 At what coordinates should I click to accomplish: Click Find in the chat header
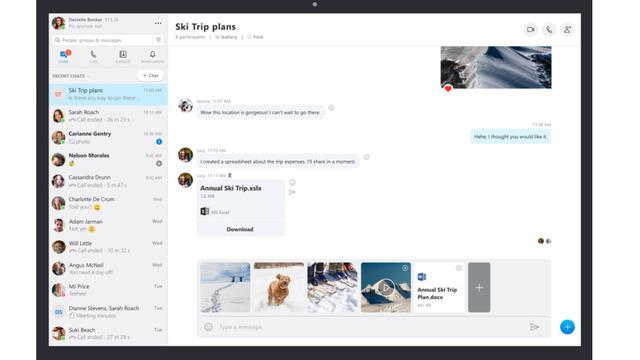[x=256, y=37]
